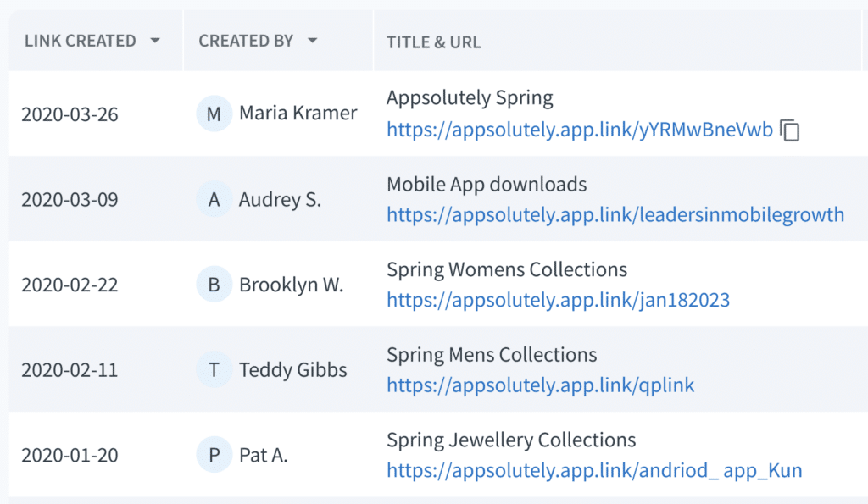Click the M initial badge in the first row
Screen dimensions: 868x504
click(213, 113)
